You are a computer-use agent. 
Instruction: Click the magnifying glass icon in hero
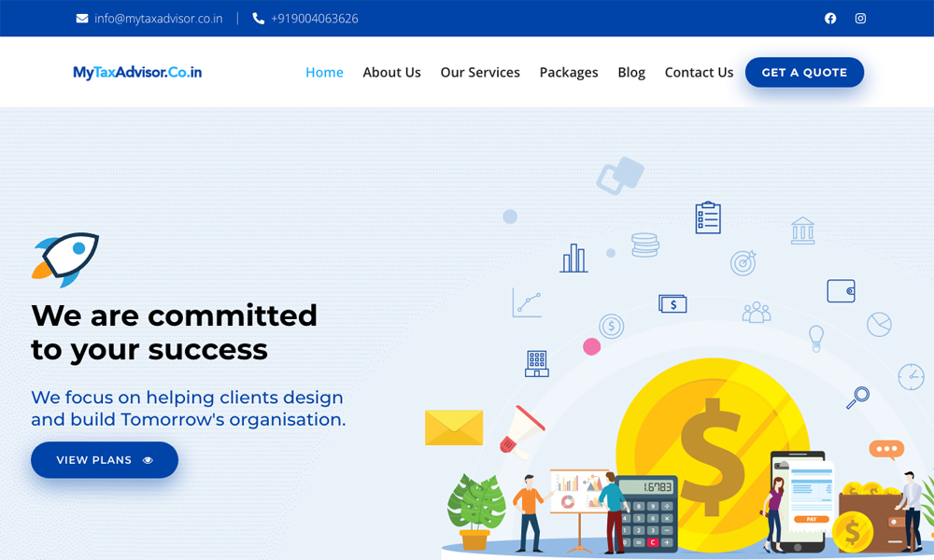[x=857, y=398]
